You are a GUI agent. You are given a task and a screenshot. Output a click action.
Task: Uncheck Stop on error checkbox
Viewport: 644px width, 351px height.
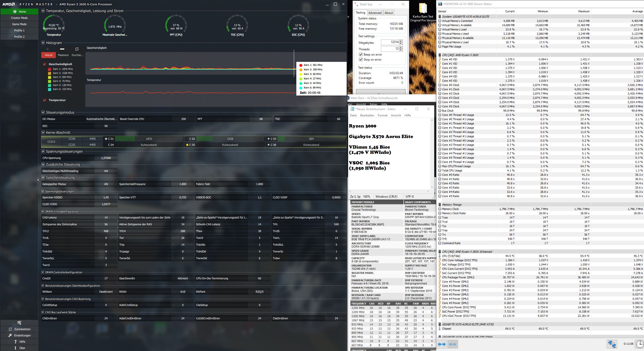point(361,60)
